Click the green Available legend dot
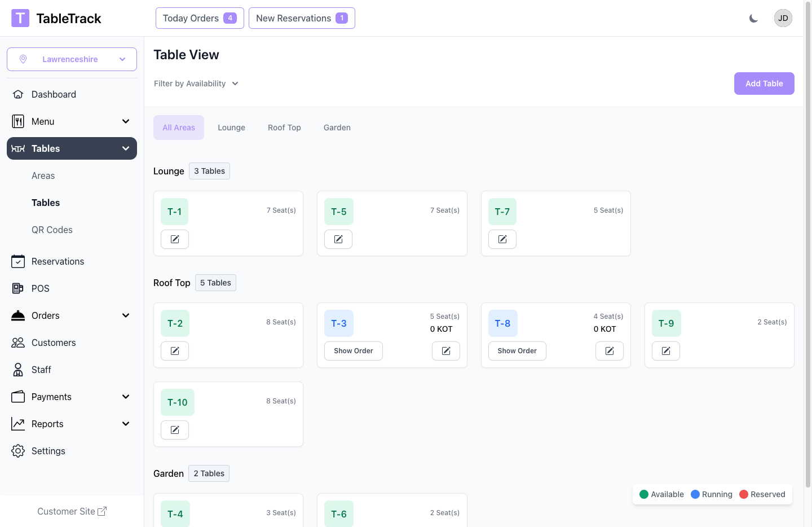Screen dimensions: 812x527 tap(644, 494)
